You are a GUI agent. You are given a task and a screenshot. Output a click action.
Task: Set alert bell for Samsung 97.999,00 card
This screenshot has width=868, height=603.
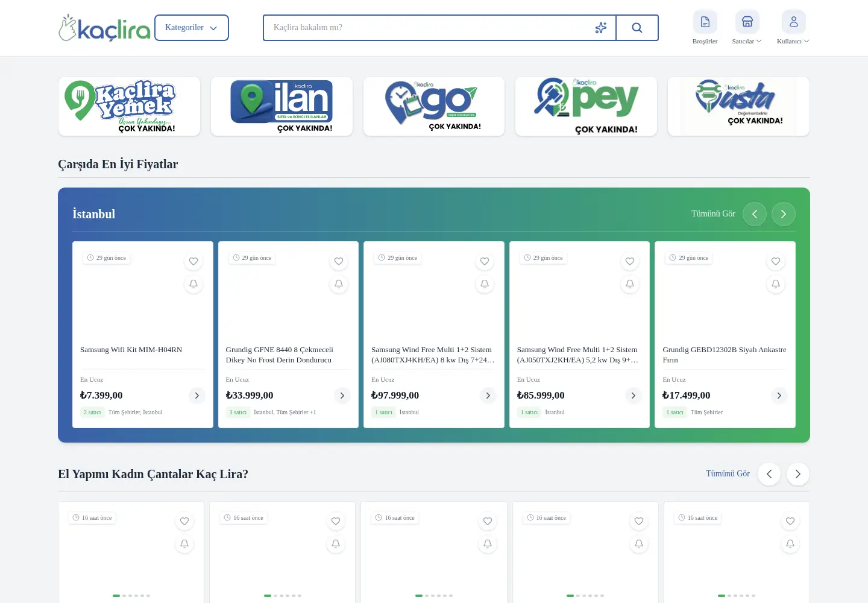[x=485, y=284]
